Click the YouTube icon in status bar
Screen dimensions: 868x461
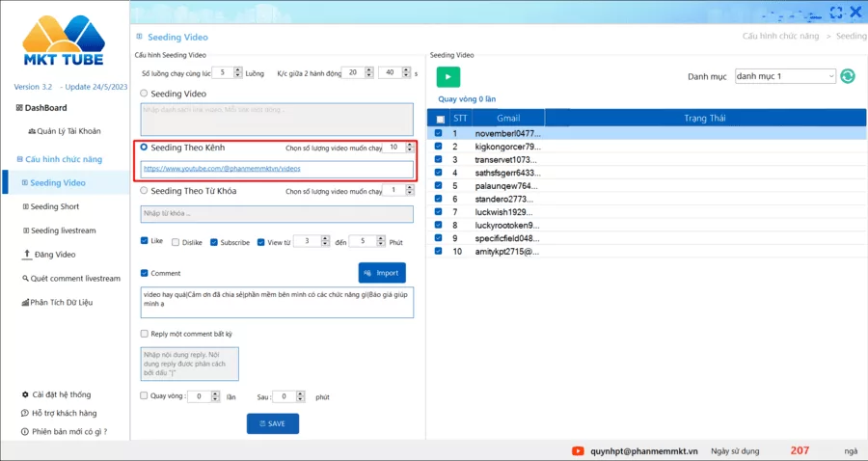[x=578, y=451]
